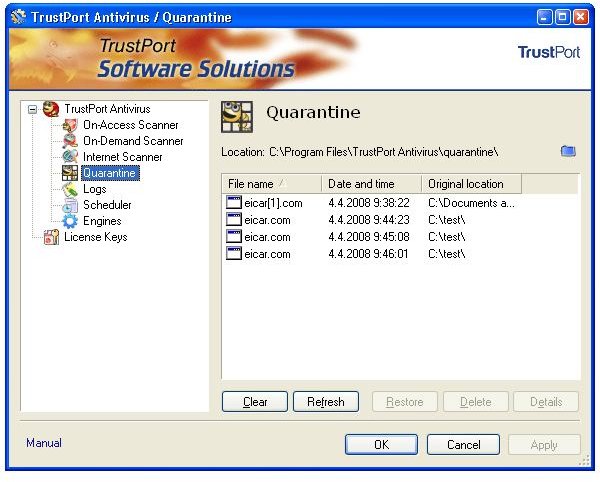Sort by the File name column
This screenshot has width=600, height=482.
pos(272,184)
